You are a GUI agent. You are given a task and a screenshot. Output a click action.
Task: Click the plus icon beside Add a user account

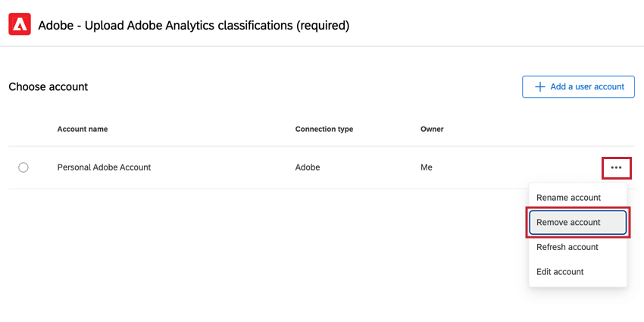point(540,87)
